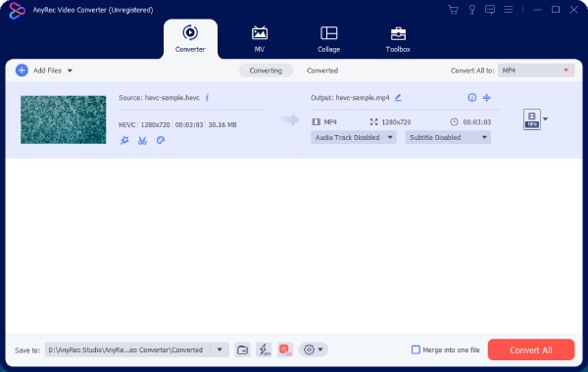Image resolution: width=588 pixels, height=372 pixels.
Task: Switch to the MV tab
Action: pyautogui.click(x=260, y=39)
